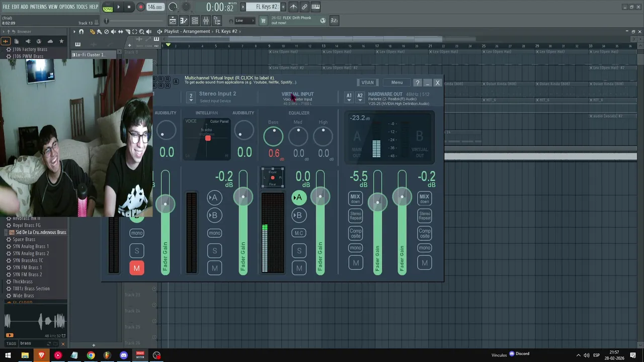The image size is (644, 362).
Task: Select Space Brass preset in browser
Action: (x=24, y=239)
